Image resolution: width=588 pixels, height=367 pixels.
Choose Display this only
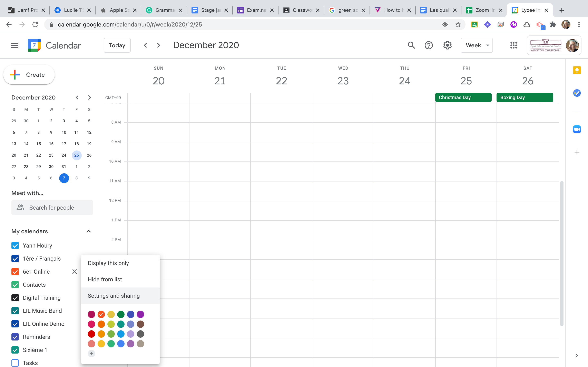[x=108, y=263]
